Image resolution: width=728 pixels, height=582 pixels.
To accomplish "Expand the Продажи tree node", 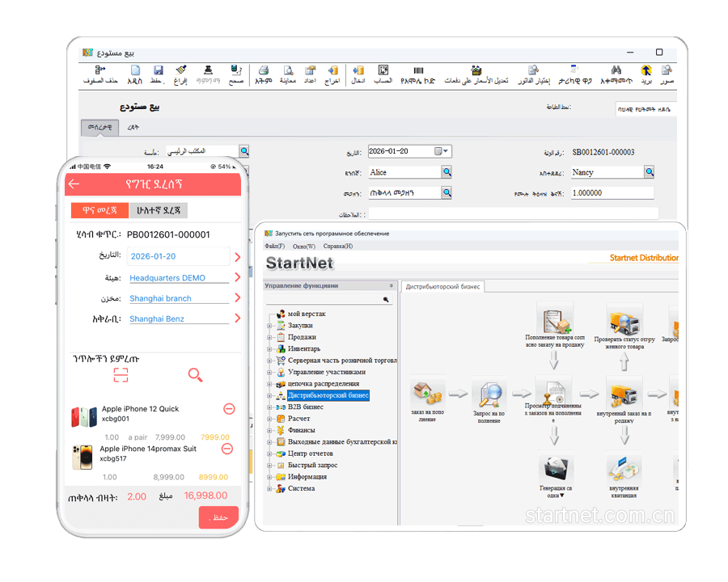I will click(270, 337).
